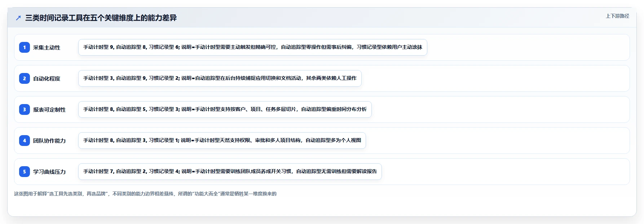Screen dimensions: 644x224
Task: Click the number 1 badge for 采集主动性
Action: pyautogui.click(x=25, y=47)
